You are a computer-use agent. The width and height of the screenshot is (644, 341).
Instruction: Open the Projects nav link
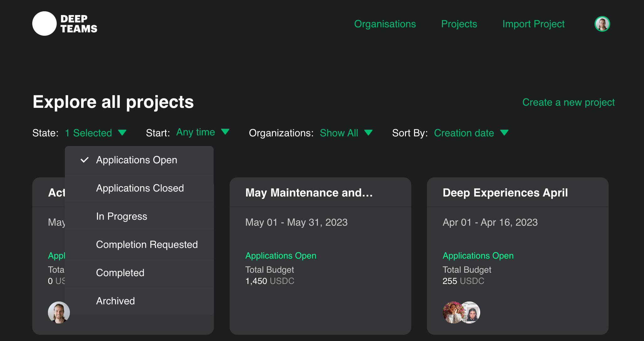pyautogui.click(x=459, y=24)
